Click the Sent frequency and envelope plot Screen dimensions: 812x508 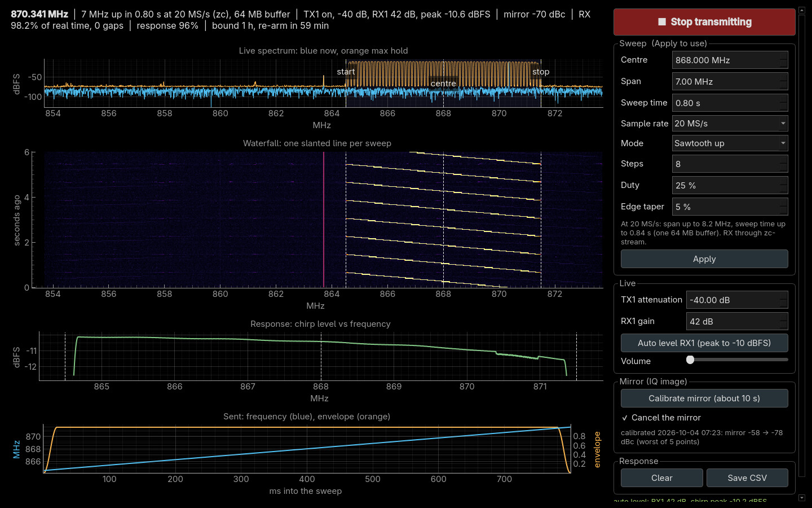(x=307, y=449)
